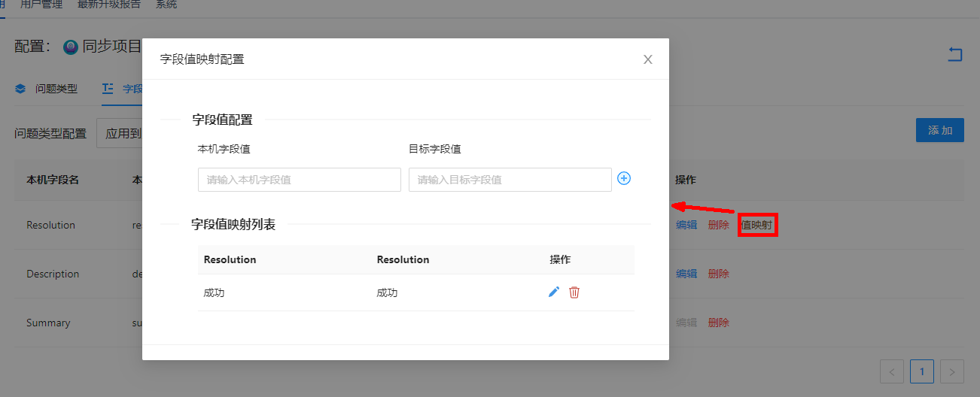Click the plus icon to add mapping
The width and height of the screenshot is (980, 397).
click(623, 178)
